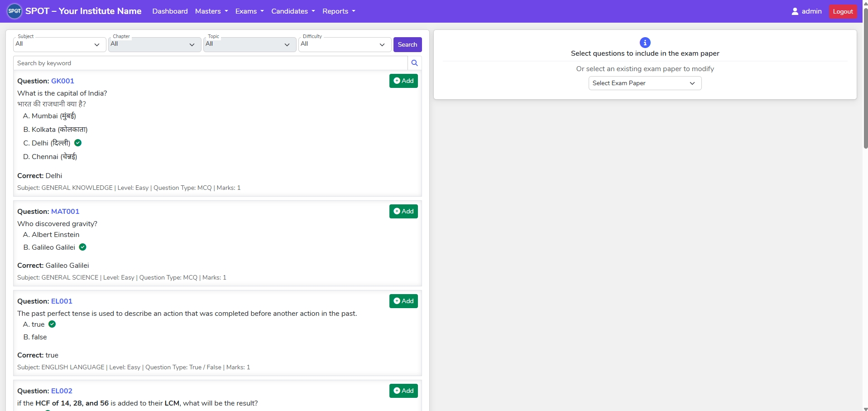Viewport: 868px width, 411px height.
Task: Click 'Subject: ENGLISH LANGUAGE' details line
Action: (134, 367)
